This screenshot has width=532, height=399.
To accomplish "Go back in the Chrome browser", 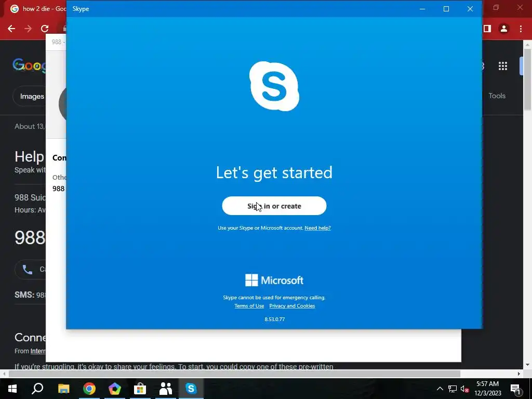I will [x=11, y=29].
